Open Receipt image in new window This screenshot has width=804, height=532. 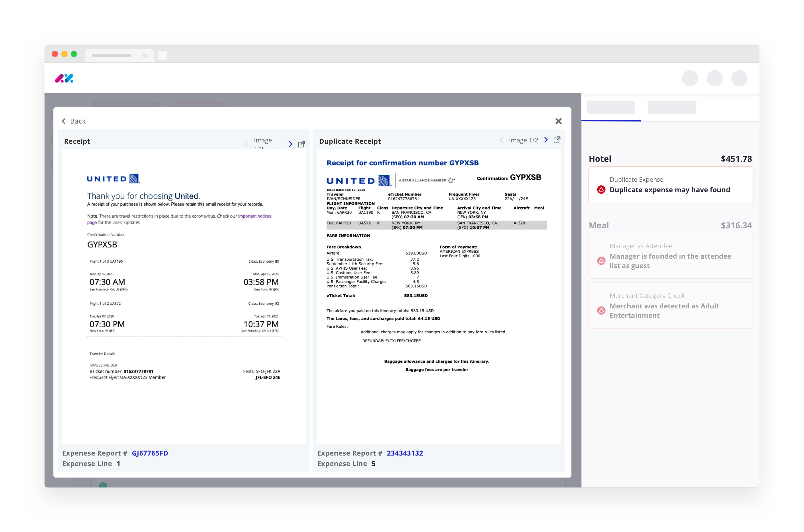301,144
